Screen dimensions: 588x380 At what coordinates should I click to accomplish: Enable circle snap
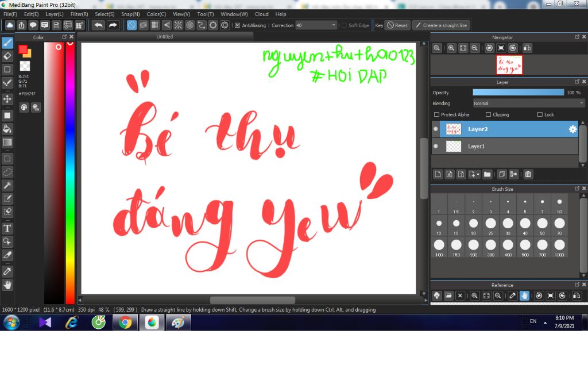click(x=189, y=25)
